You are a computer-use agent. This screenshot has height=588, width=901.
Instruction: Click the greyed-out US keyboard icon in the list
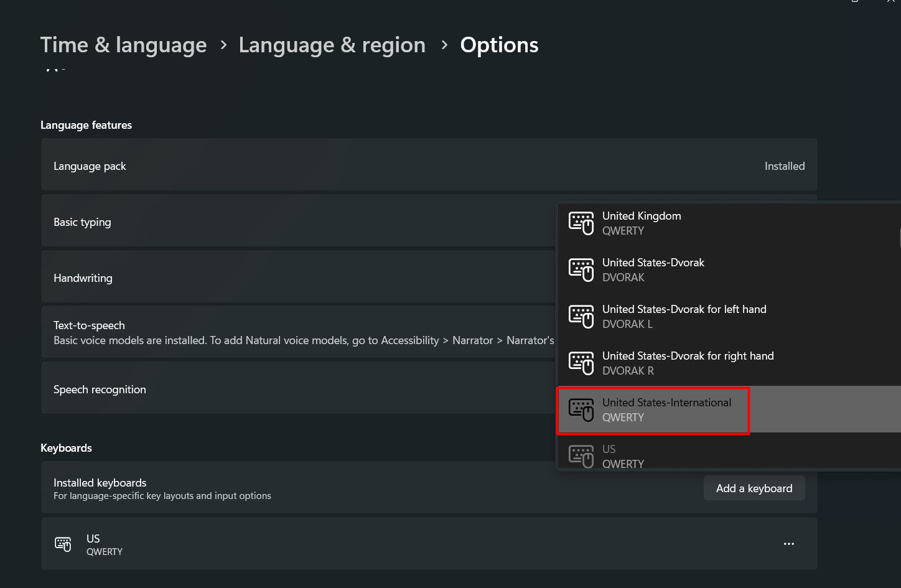[581, 456]
